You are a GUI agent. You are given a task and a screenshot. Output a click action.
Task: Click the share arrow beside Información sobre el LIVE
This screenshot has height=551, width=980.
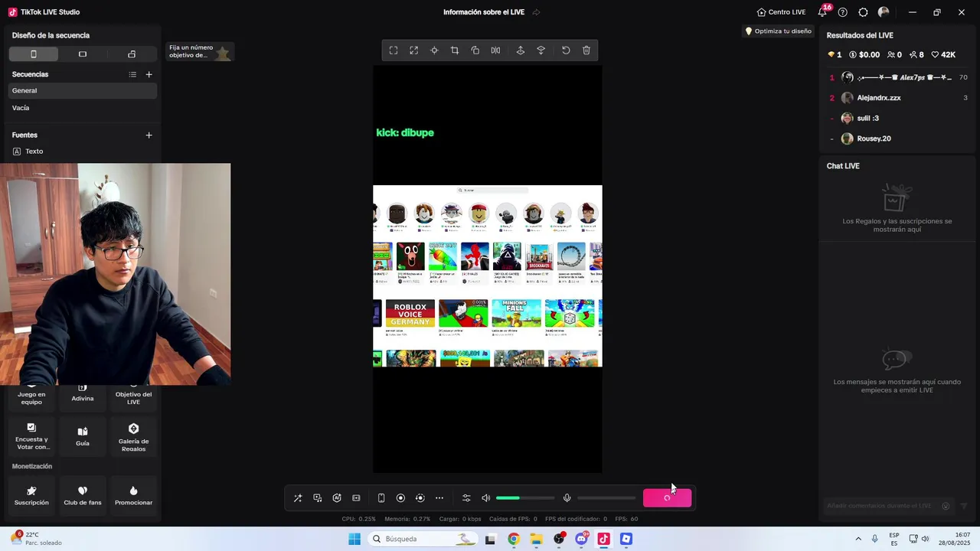tap(536, 12)
